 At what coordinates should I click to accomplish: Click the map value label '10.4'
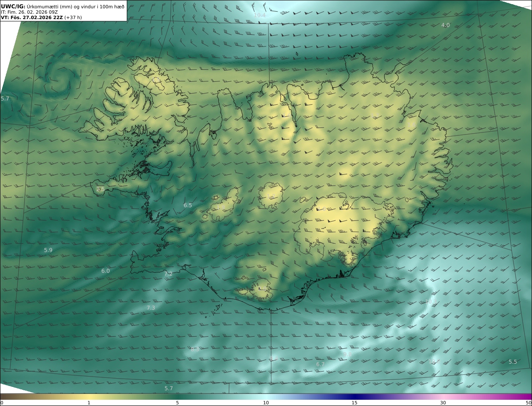pyautogui.click(x=259, y=15)
